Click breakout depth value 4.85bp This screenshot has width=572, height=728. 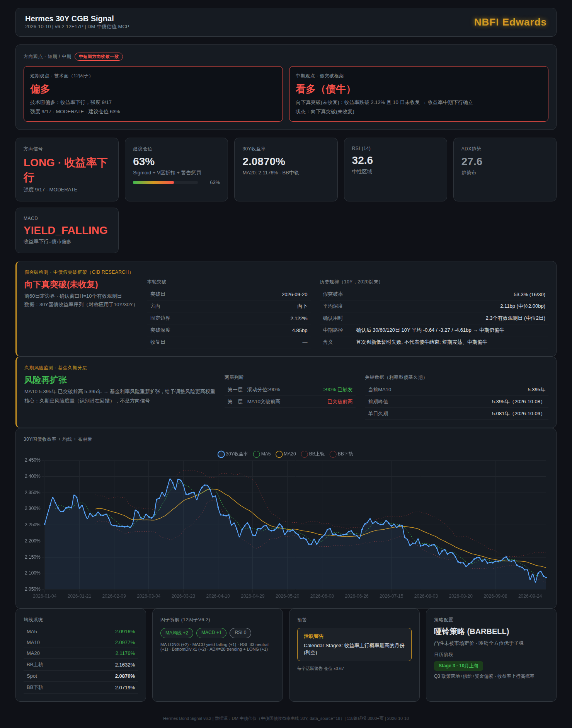[300, 331]
